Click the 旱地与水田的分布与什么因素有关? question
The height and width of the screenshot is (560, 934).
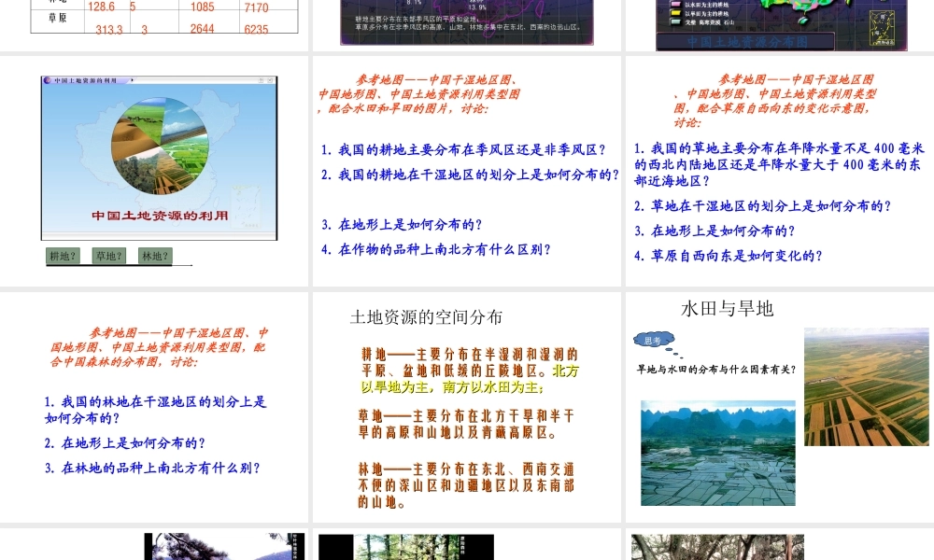[x=716, y=370]
